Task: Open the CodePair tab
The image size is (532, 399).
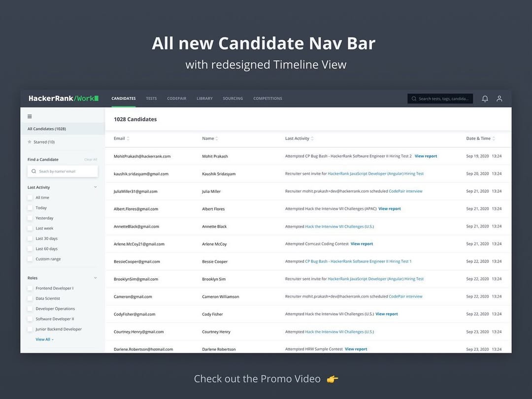Action: click(176, 99)
